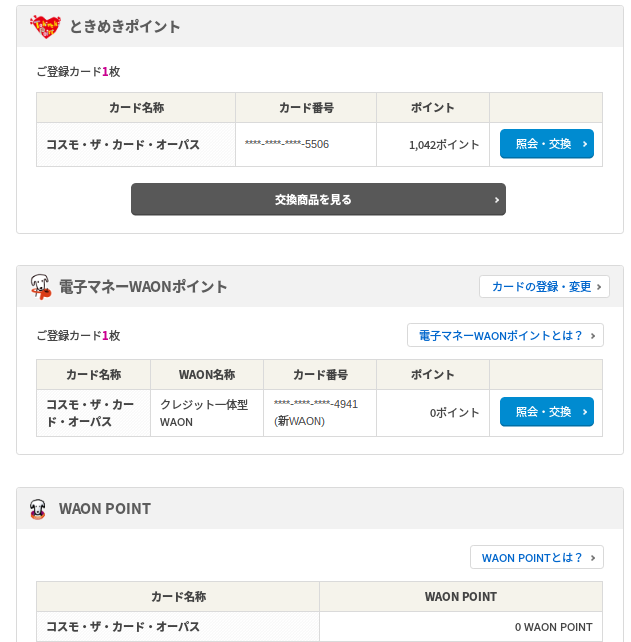631x642 pixels.
Task: View exchange items via 交換商品を見る
Action: [x=318, y=199]
